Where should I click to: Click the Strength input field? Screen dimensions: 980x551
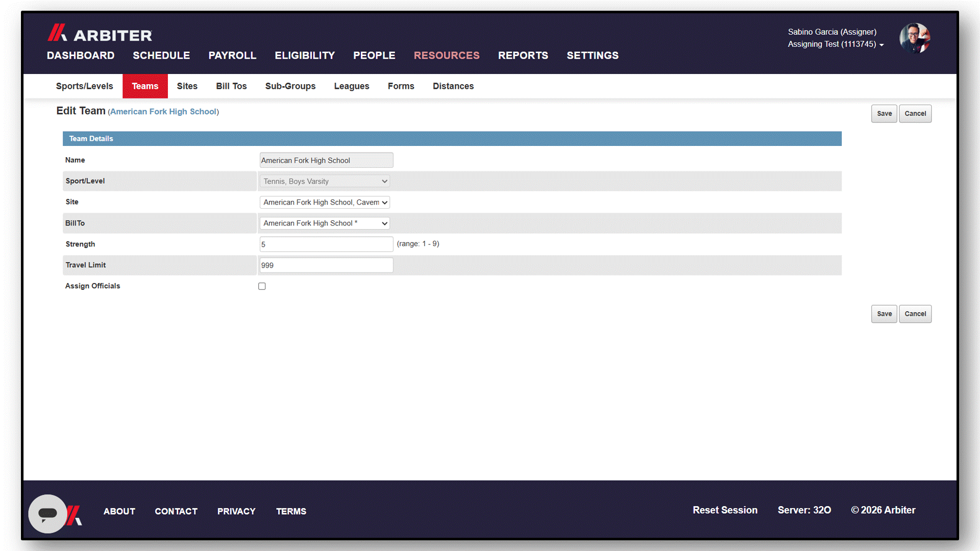pos(326,244)
